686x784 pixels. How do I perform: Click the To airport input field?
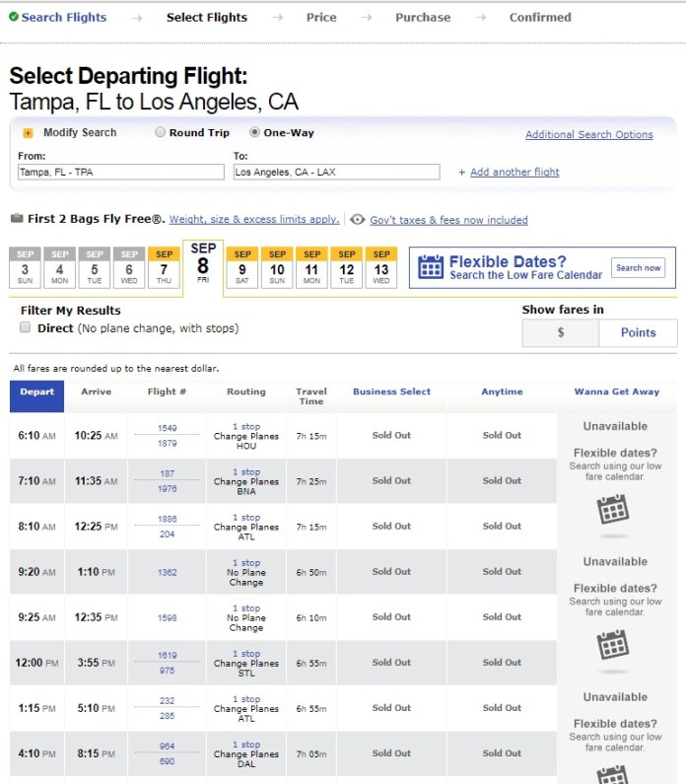click(336, 173)
